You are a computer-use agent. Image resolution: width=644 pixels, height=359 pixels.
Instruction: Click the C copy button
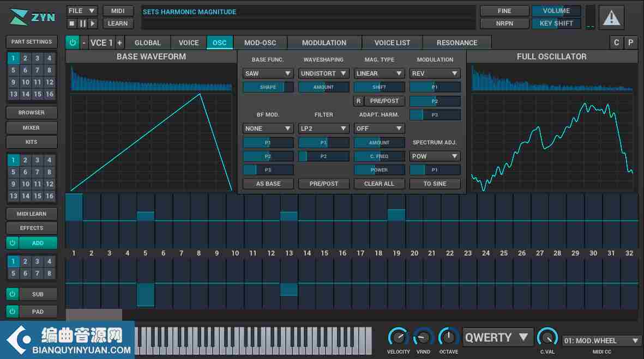pos(616,42)
